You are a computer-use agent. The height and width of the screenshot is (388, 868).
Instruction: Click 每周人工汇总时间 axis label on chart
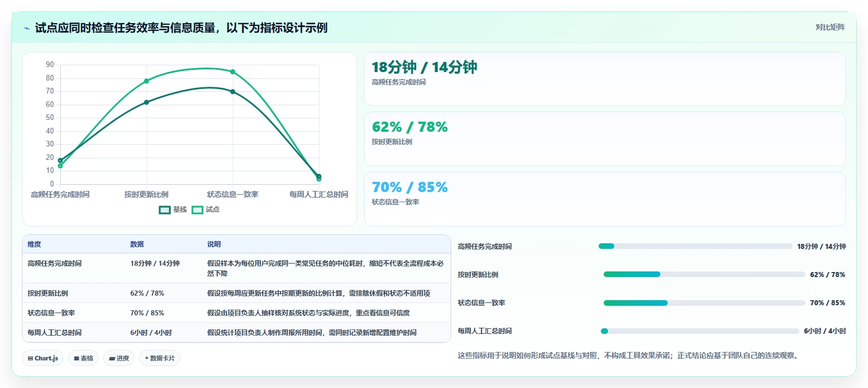click(x=318, y=194)
